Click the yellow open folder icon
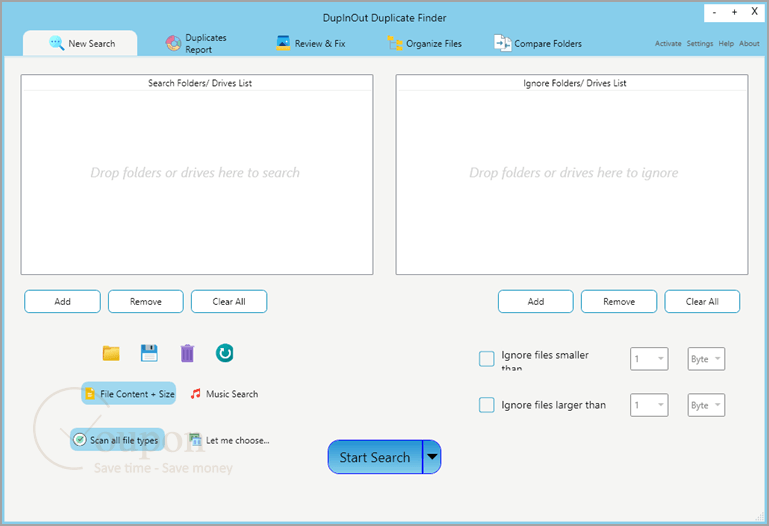Viewport: 769px width, 526px height. [111, 353]
